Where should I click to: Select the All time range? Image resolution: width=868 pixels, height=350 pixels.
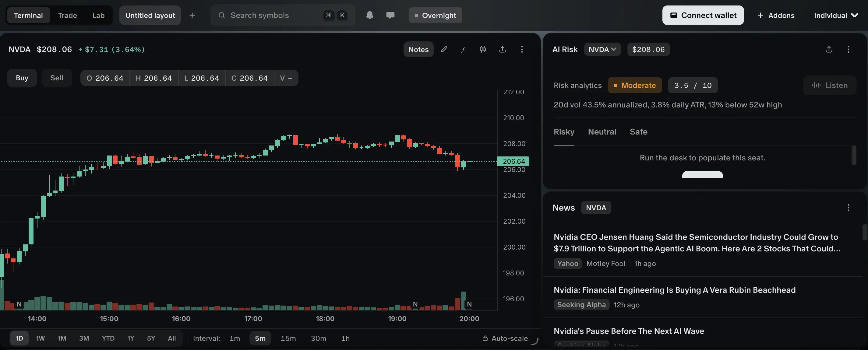(x=172, y=338)
